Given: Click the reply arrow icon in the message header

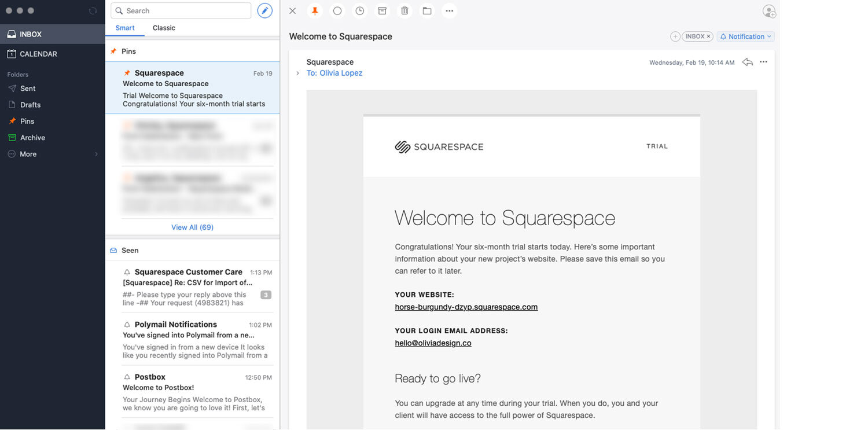Looking at the screenshot, I should (x=747, y=62).
